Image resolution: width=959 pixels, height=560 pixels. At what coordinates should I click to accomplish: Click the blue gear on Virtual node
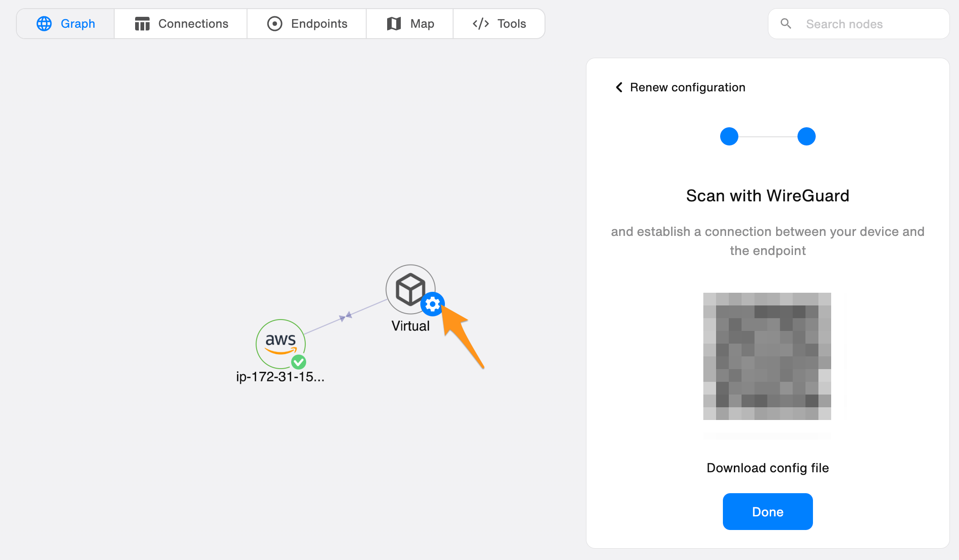pyautogui.click(x=432, y=304)
